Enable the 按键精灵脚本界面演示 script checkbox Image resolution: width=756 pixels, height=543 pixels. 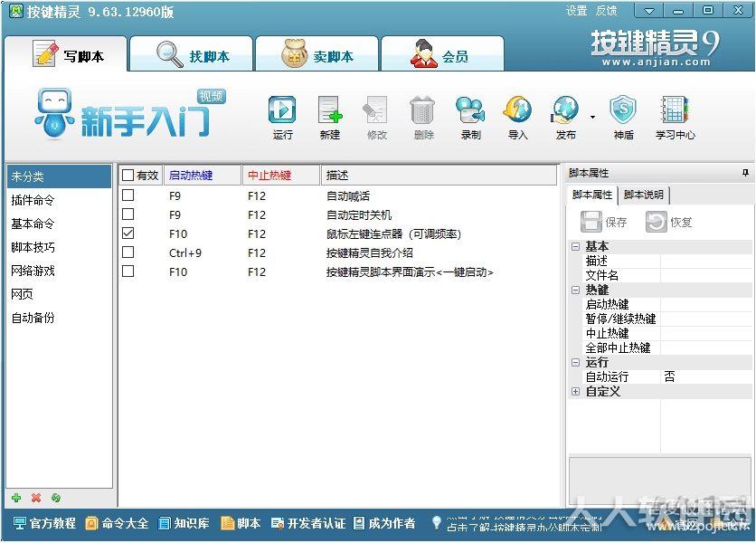(128, 271)
